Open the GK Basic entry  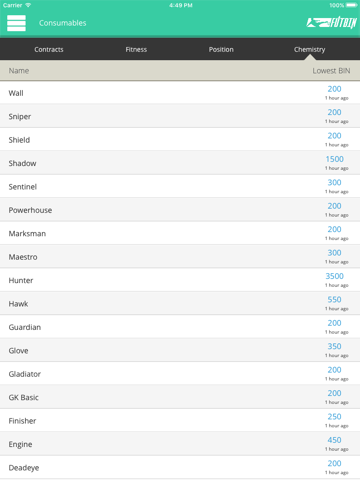[180, 397]
